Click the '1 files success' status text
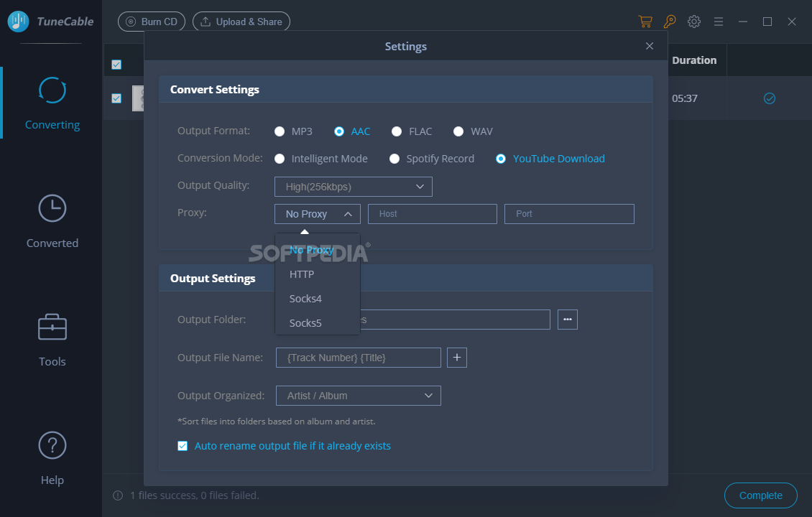This screenshot has width=812, height=517. click(194, 495)
